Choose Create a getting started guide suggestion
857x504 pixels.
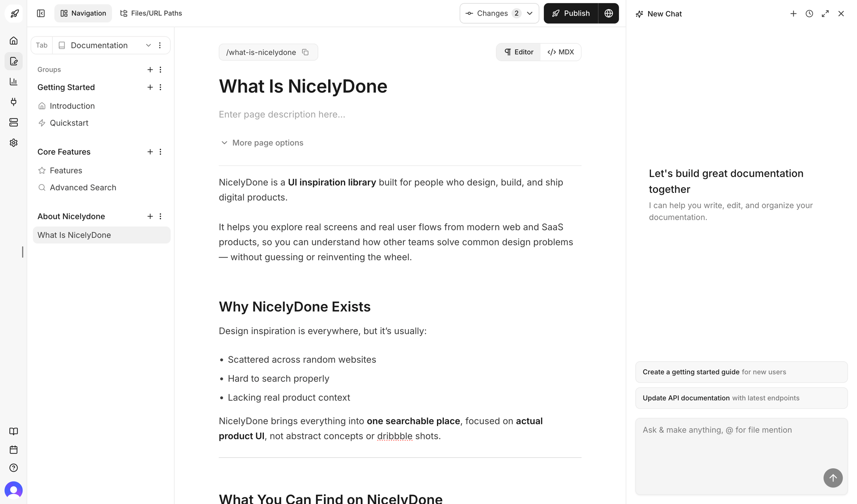(x=741, y=372)
